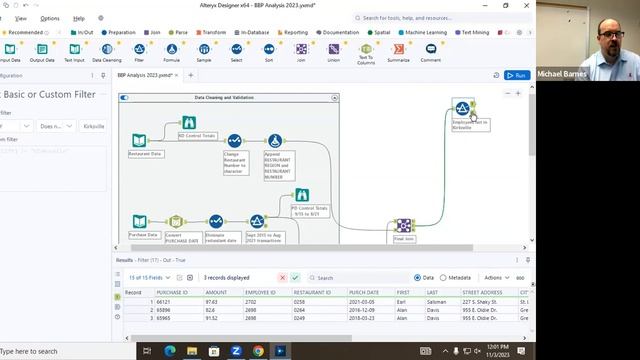Switch to the In/Out tool category

pos(82,32)
